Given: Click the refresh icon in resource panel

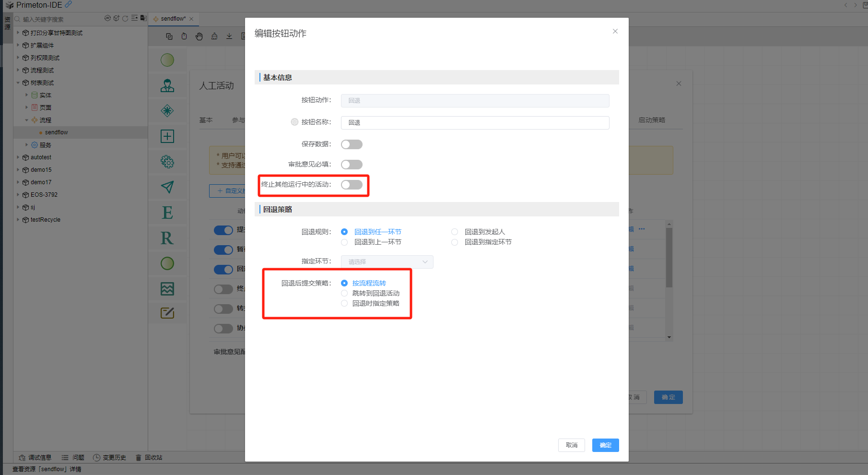Looking at the screenshot, I should 125,19.
